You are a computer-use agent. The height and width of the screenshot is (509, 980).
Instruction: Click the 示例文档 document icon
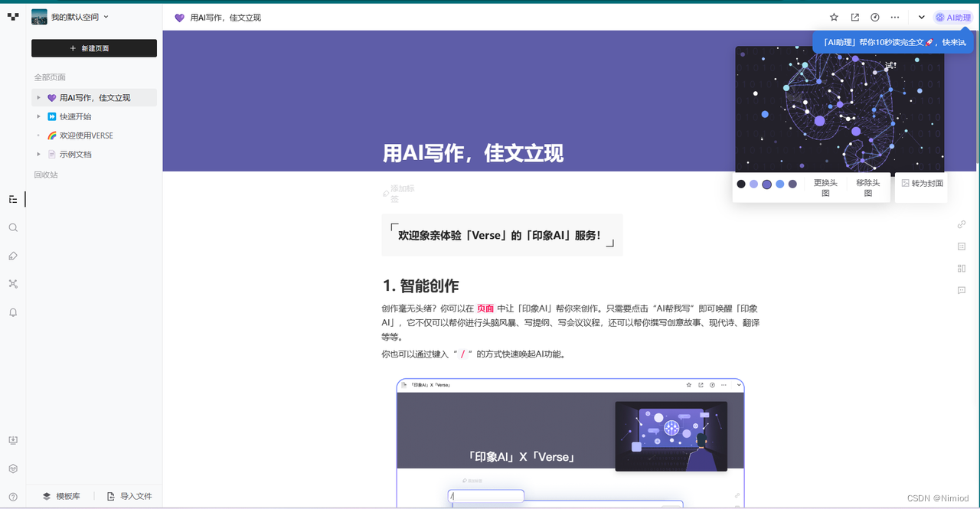pos(52,154)
